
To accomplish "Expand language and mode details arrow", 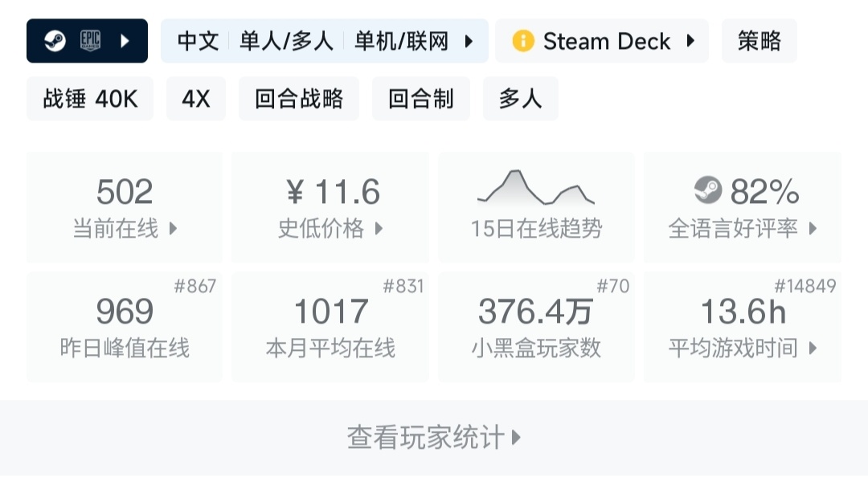I will click(469, 41).
